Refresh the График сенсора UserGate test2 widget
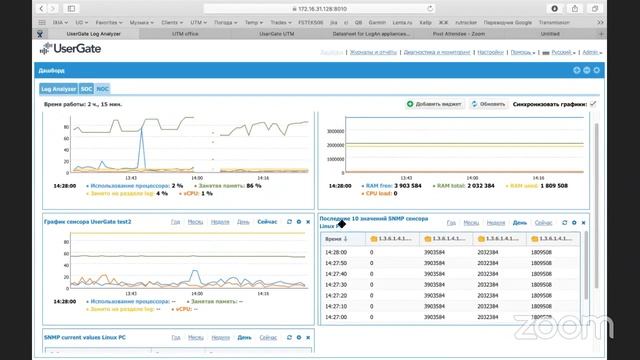640x360 pixels. click(x=289, y=222)
